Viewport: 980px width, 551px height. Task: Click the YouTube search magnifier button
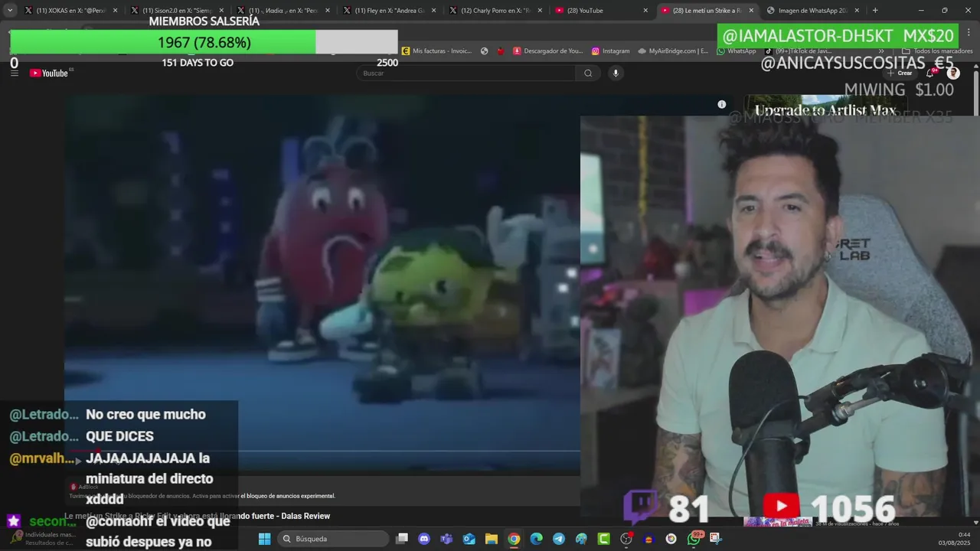[x=588, y=73]
